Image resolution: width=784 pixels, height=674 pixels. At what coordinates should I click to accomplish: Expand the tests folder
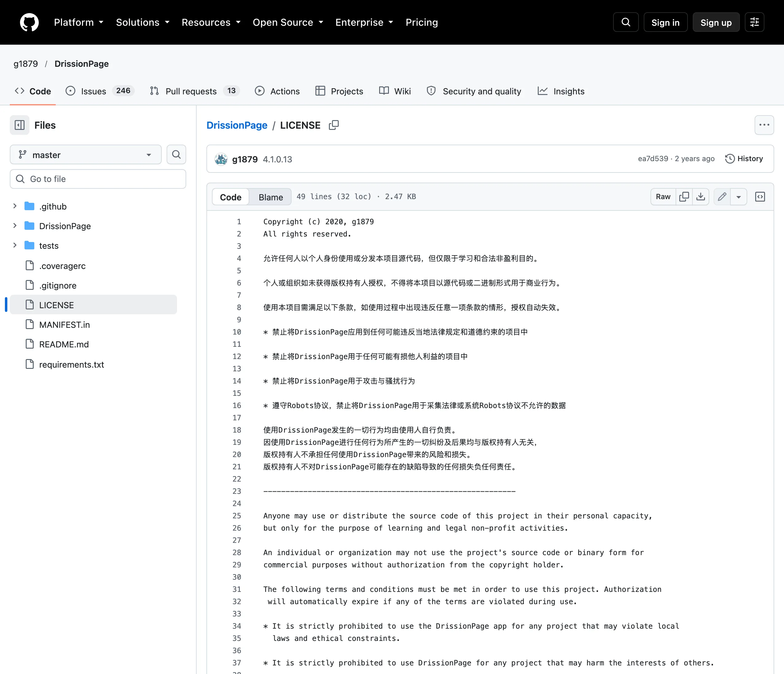point(15,246)
